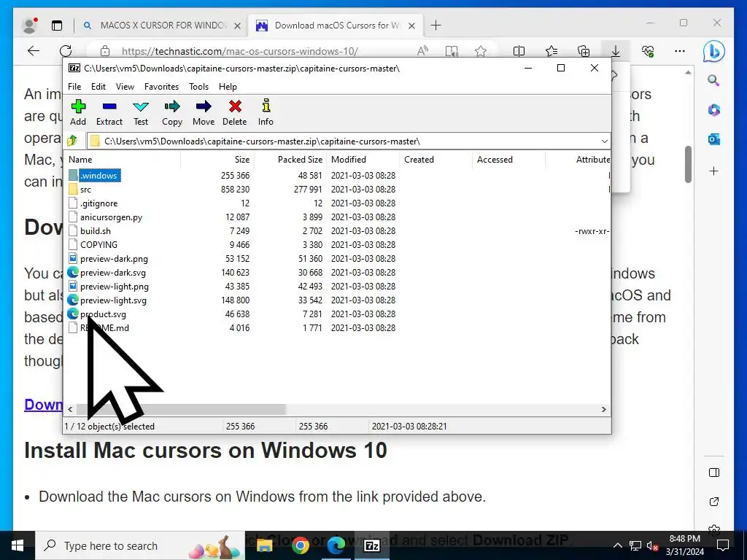The image size is (747, 560).
Task: Open the Favorites menu
Action: 161,87
